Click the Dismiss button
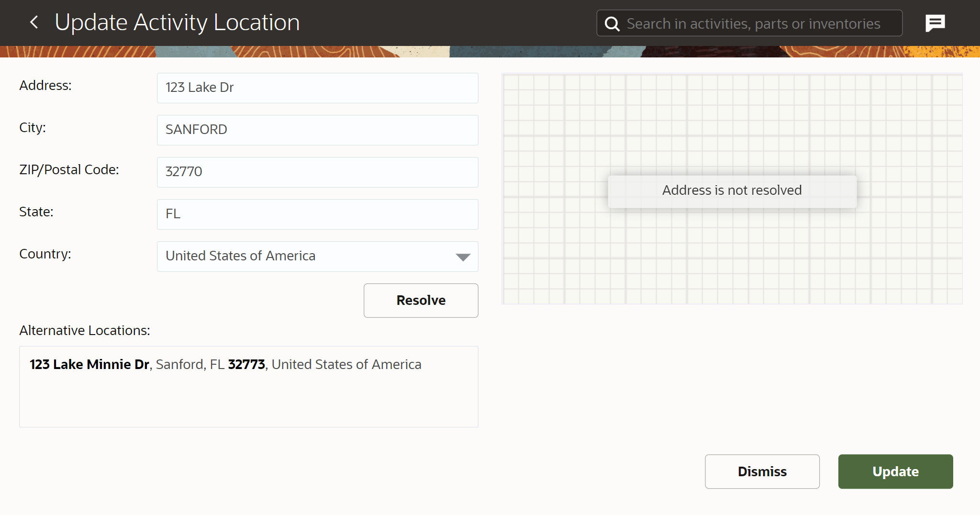The width and height of the screenshot is (980, 515). coord(762,471)
